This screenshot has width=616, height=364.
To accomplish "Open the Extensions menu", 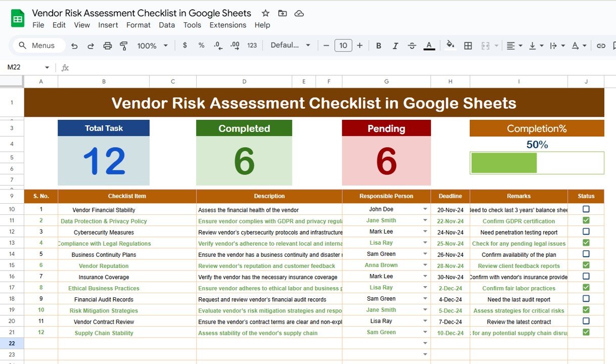I will pos(228,25).
